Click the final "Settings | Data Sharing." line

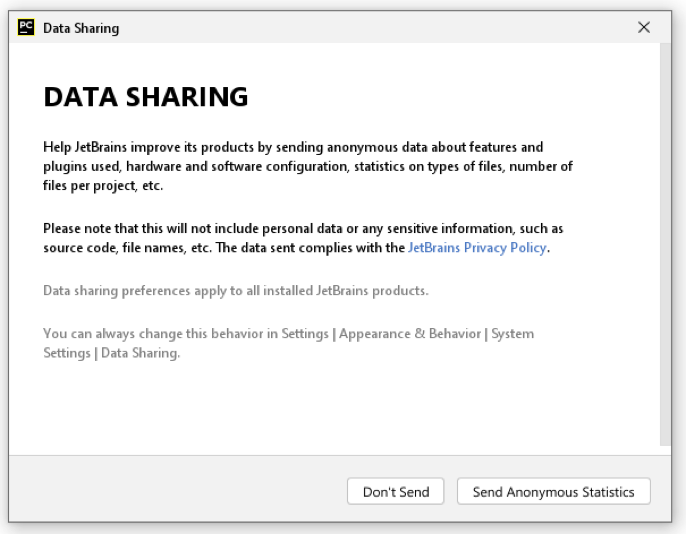(x=112, y=353)
